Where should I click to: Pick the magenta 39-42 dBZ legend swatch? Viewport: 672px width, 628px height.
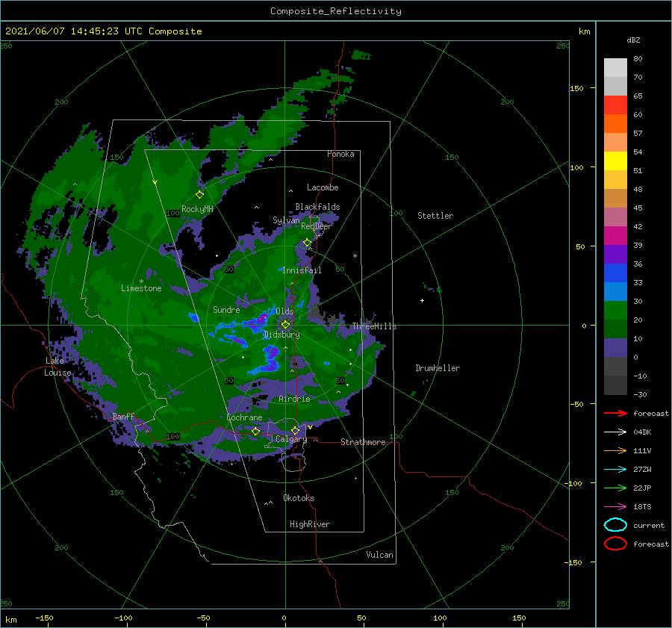click(x=615, y=235)
